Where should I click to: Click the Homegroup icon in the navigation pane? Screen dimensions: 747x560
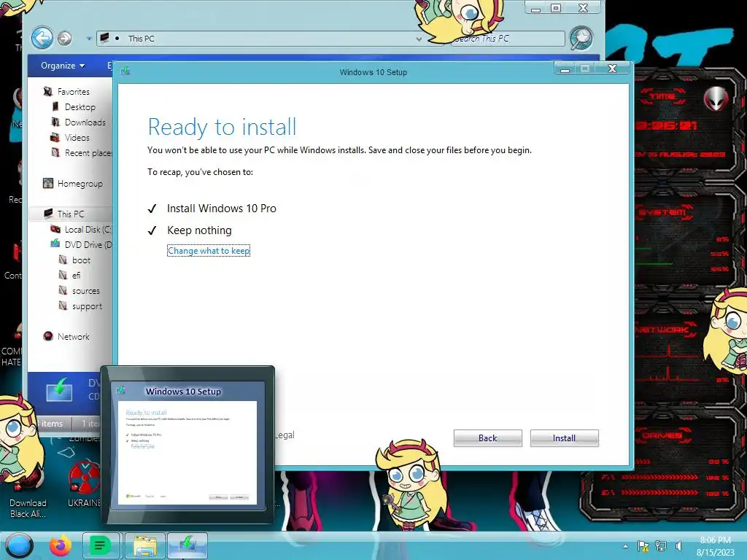click(x=47, y=183)
